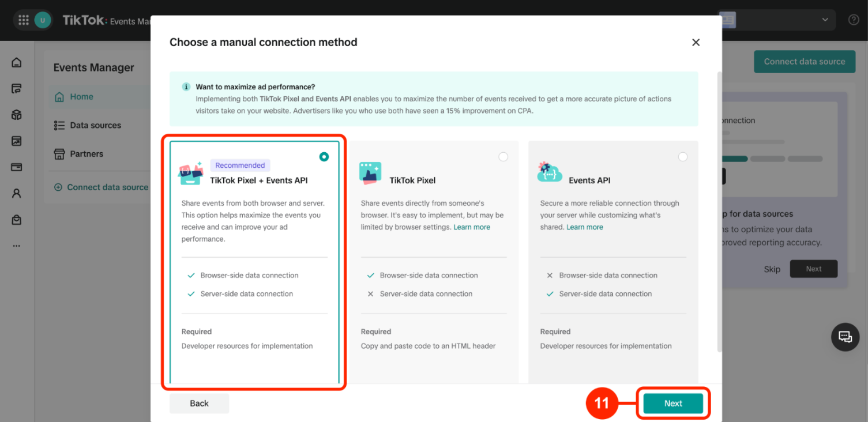Open the live chat bubble icon
Viewport: 868px width, 422px height.
(x=845, y=337)
